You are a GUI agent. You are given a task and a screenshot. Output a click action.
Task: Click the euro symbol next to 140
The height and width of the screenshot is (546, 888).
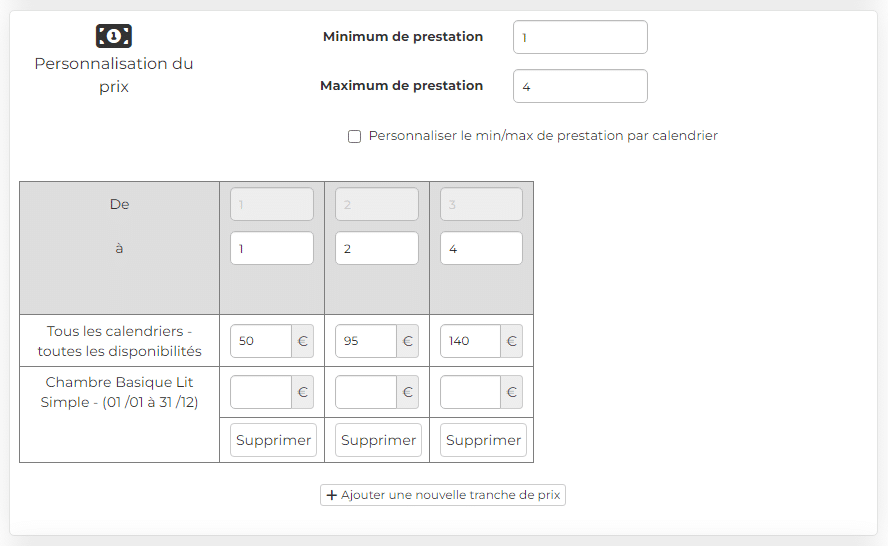click(511, 341)
